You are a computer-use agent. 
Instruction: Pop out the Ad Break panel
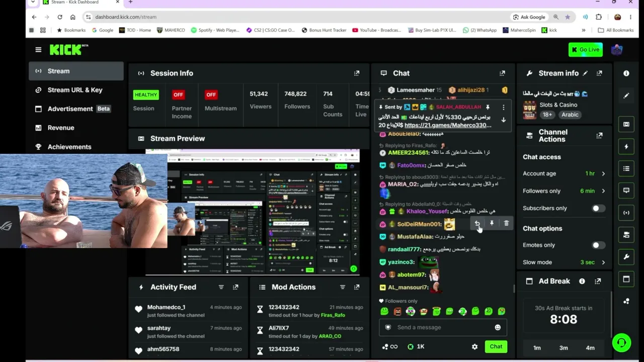pyautogui.click(x=598, y=282)
